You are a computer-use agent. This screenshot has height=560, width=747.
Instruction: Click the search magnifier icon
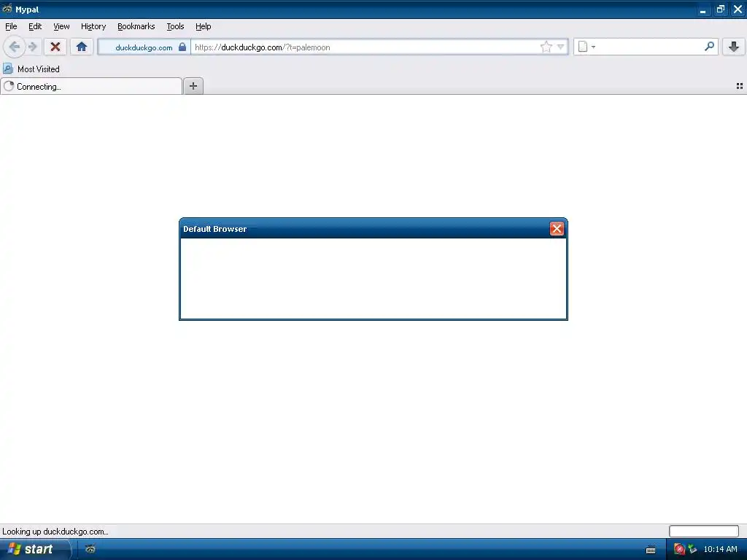[x=709, y=46]
